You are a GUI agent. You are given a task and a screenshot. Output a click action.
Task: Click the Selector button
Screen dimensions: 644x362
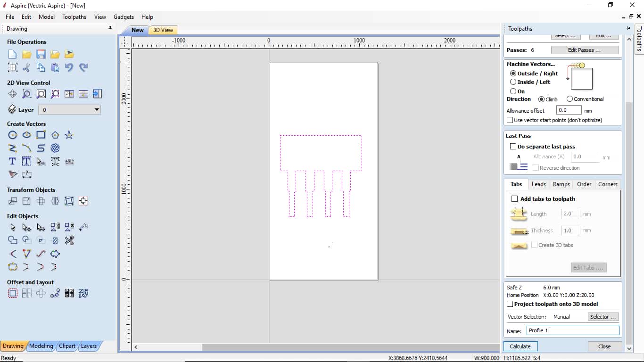point(603,317)
